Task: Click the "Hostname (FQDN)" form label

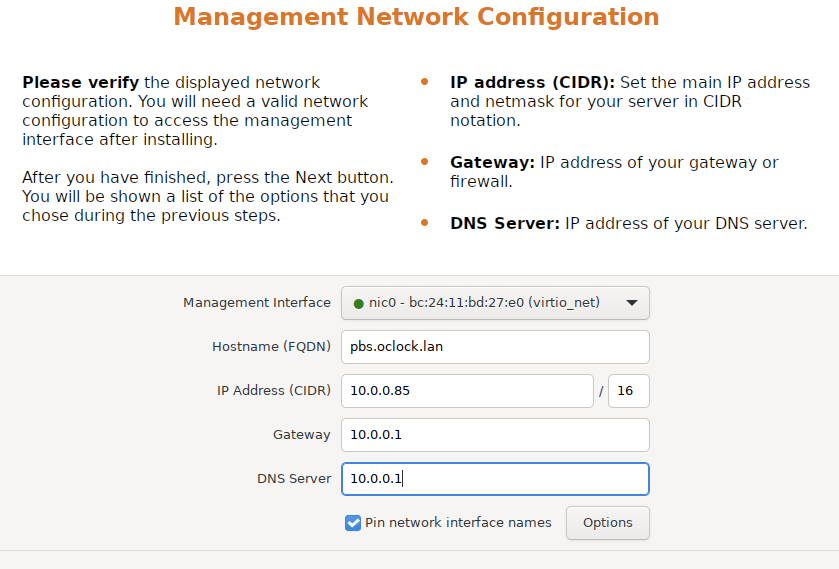Action: [271, 347]
